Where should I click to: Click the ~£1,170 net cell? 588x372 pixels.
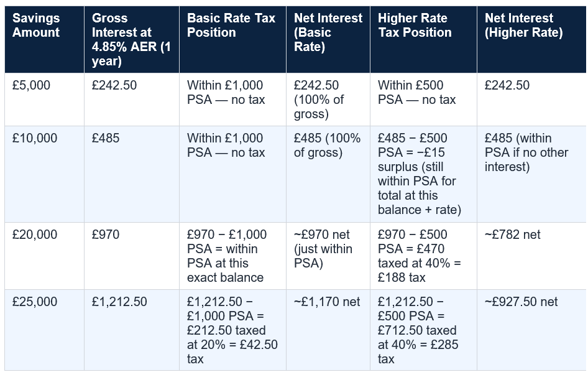click(328, 330)
